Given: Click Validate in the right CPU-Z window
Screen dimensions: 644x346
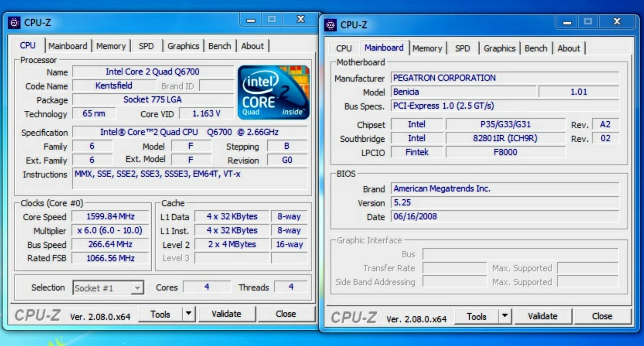Looking at the screenshot, I should click(543, 316).
